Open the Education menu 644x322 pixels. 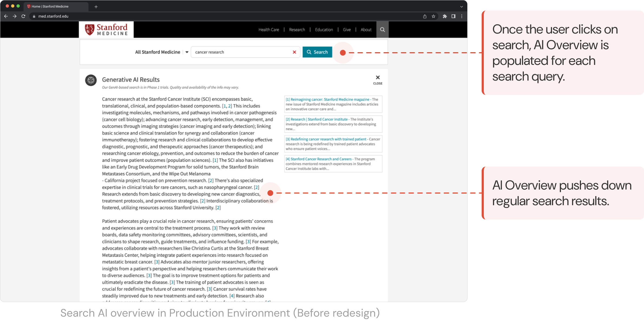pyautogui.click(x=324, y=30)
